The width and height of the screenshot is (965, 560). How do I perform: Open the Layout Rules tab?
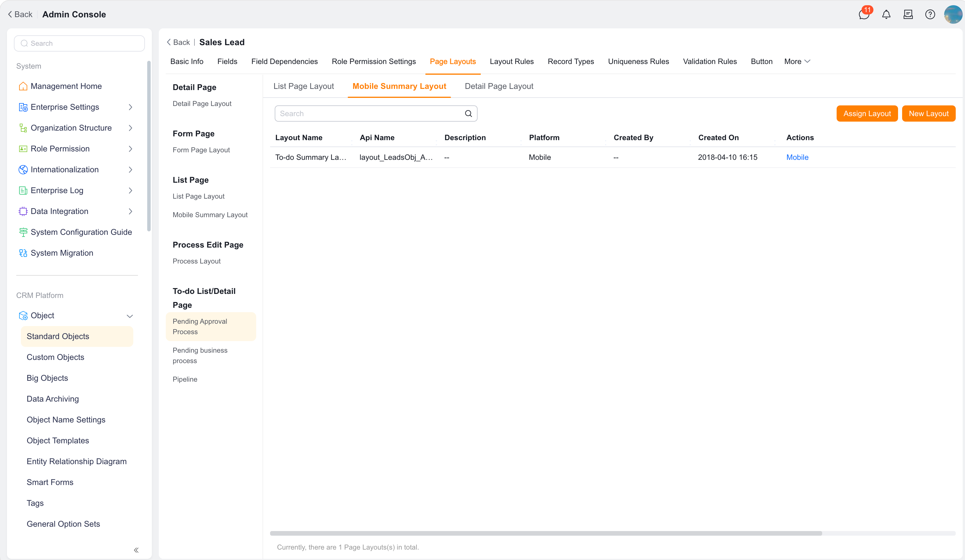[511, 62]
